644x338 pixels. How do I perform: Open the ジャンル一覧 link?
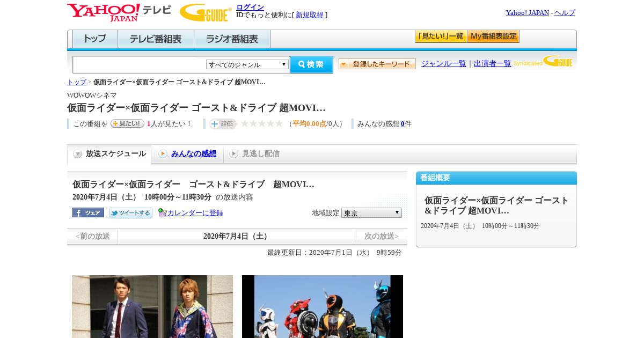444,63
